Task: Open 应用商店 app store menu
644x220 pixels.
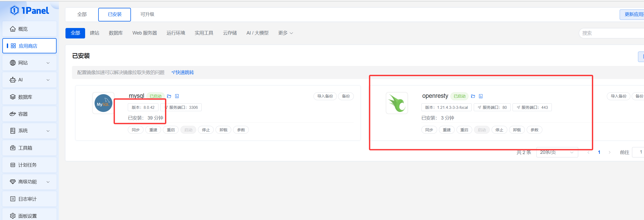Action: pyautogui.click(x=29, y=46)
